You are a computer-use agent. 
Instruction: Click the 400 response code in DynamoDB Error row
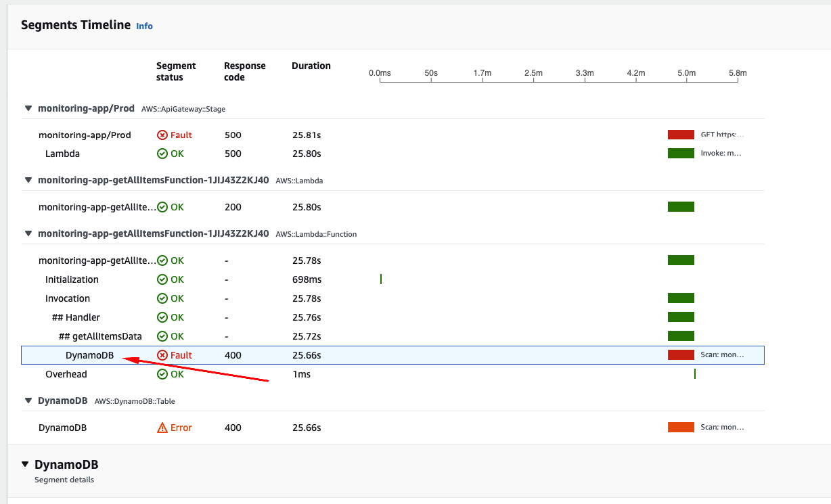pos(233,428)
